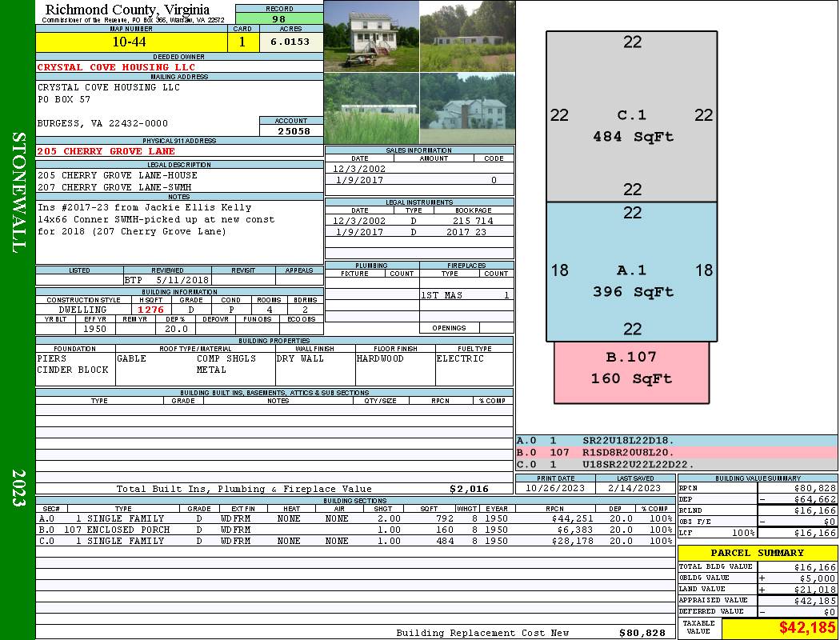The height and width of the screenshot is (640, 840).
Task: Select RPCN amount $28,178
Action: (572, 541)
